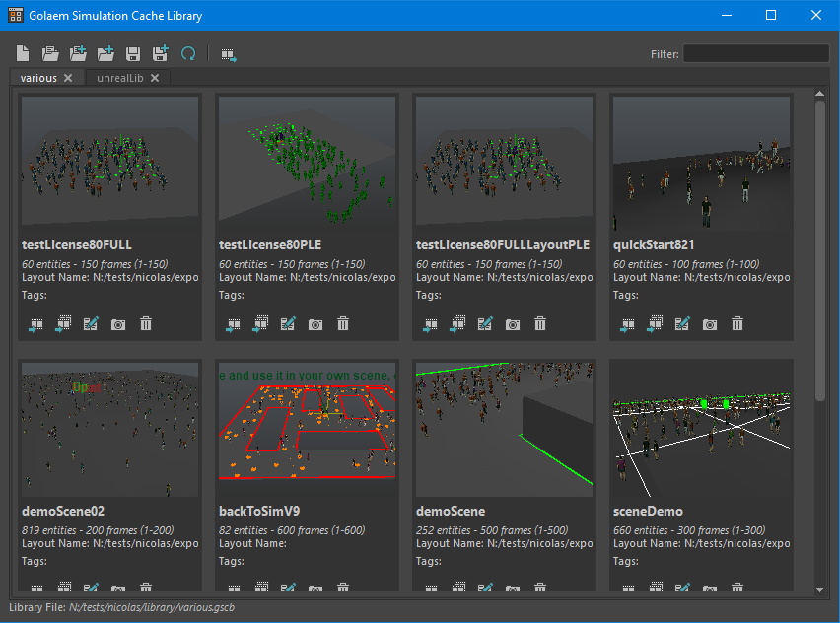The height and width of the screenshot is (623, 840).
Task: Remove testLicense80FULLLayoutPLE with the trash icon
Action: 540,323
